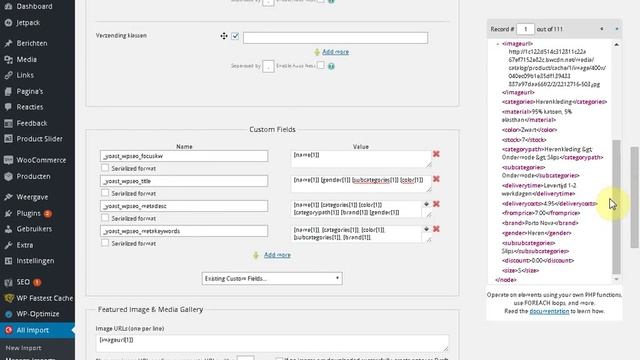This screenshot has height=360, width=640.
Task: Click the page scrollbar at right edge
Action: tap(635, 197)
